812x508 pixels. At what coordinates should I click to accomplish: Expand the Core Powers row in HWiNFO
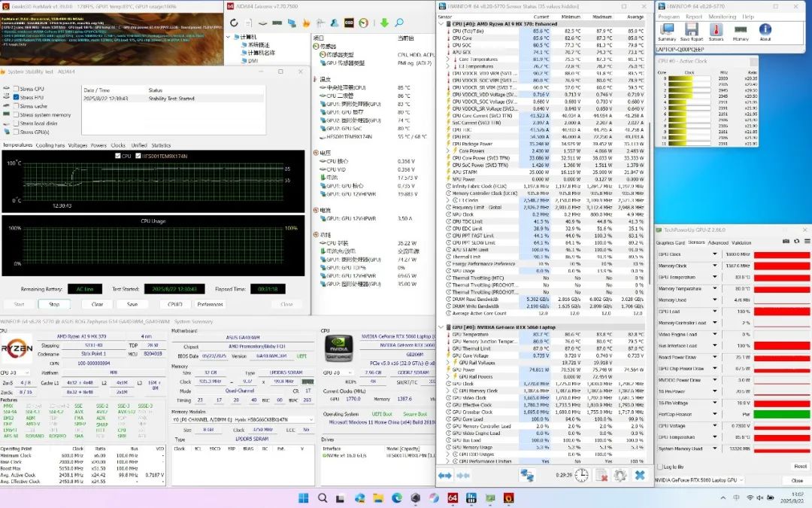[x=448, y=151]
